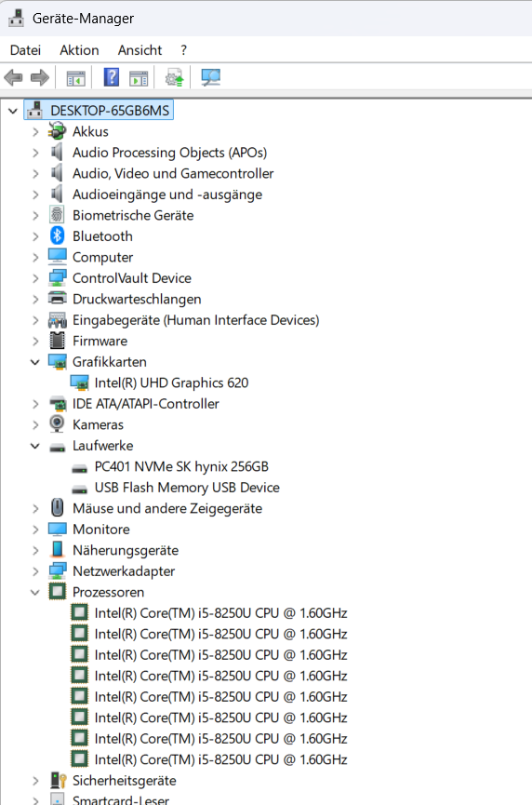
Task: Expand the ControlVault Device chevron
Action: pyautogui.click(x=35, y=277)
